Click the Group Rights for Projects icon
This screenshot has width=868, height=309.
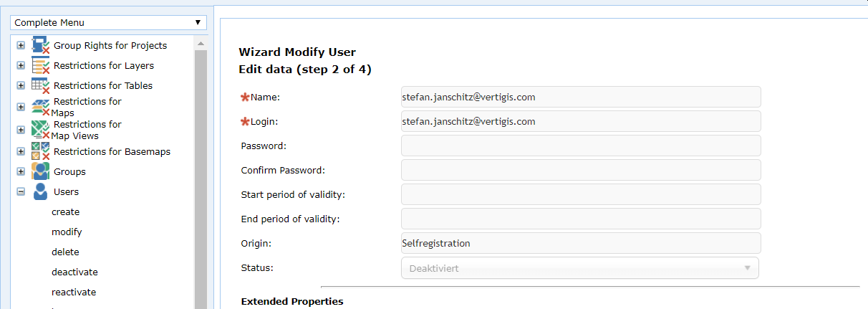(41, 45)
